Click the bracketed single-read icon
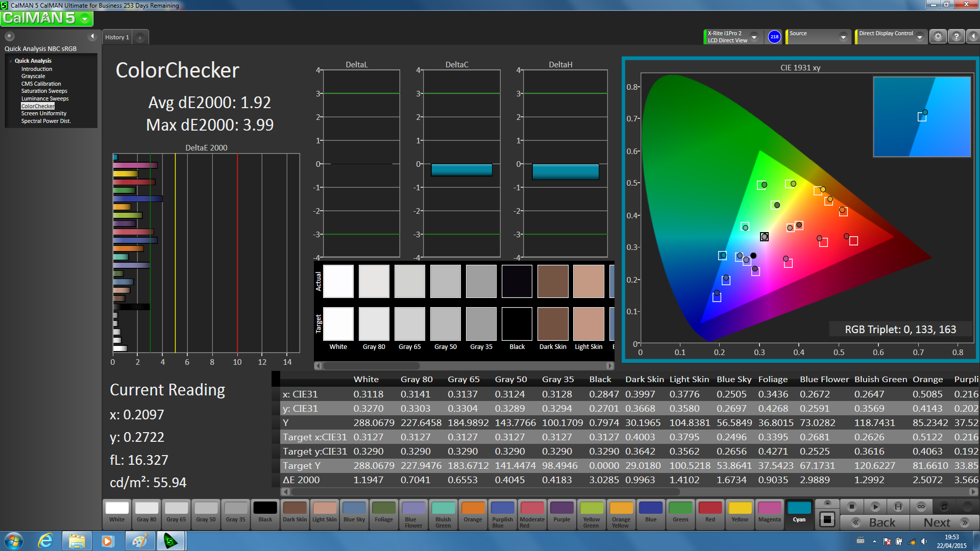The width and height of the screenshot is (980, 551). point(898,507)
